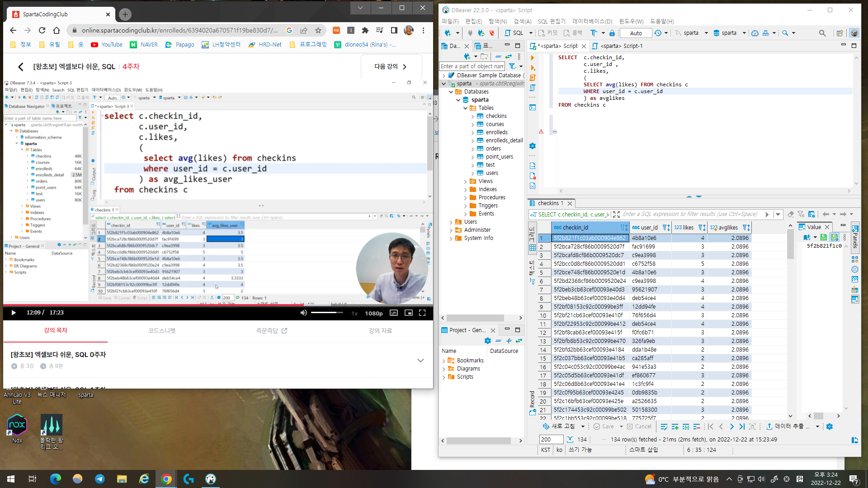Viewport: 868px width, 488px height.
Task: Open the dashboard gauge icon in DBeaver toolbar
Action: coord(755,33)
